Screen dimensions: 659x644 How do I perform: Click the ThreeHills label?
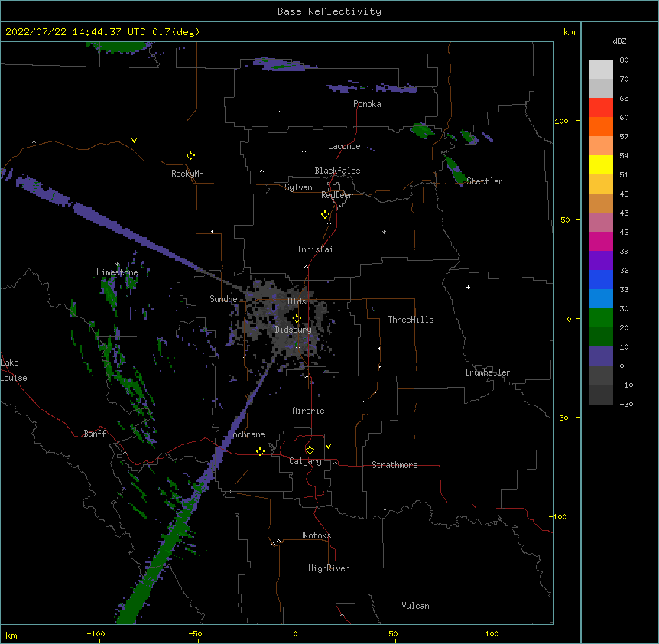tap(411, 320)
